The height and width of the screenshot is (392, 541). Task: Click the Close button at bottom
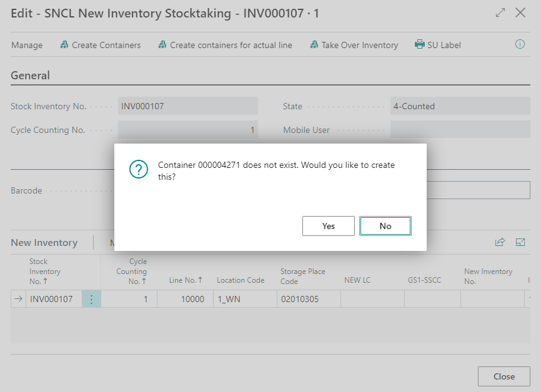[504, 376]
